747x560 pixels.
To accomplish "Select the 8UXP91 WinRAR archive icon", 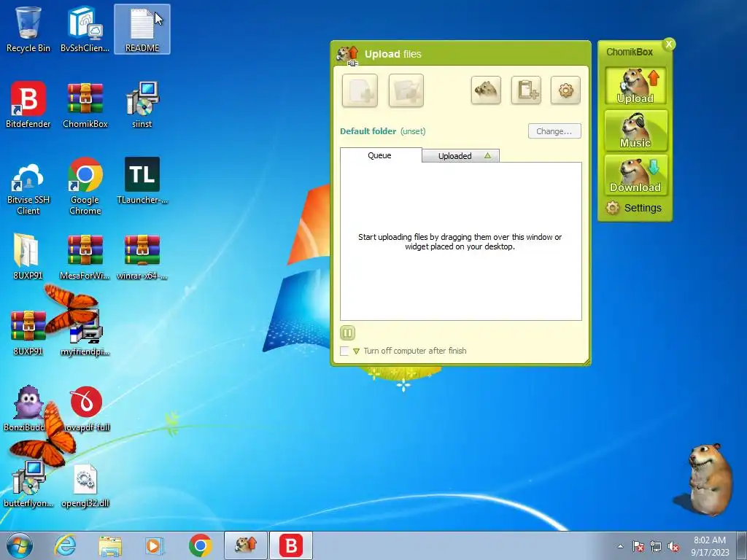I will tap(28, 332).
